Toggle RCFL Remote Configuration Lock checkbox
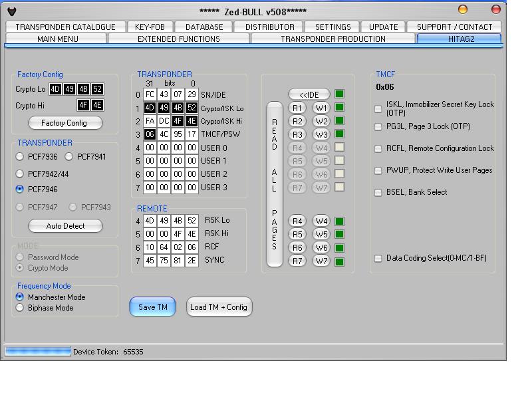This screenshot has width=532, height=399. click(x=378, y=148)
